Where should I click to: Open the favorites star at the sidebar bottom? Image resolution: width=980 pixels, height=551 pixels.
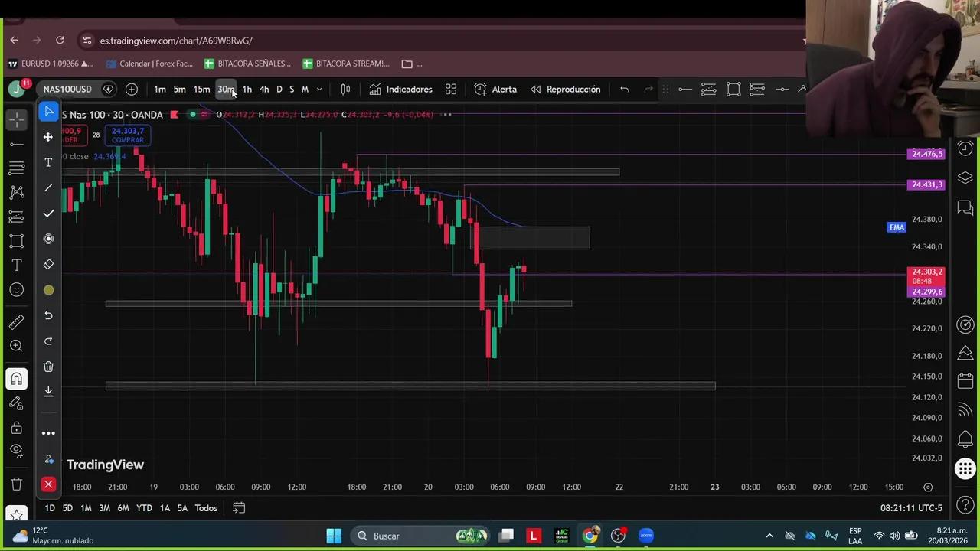tap(16, 516)
